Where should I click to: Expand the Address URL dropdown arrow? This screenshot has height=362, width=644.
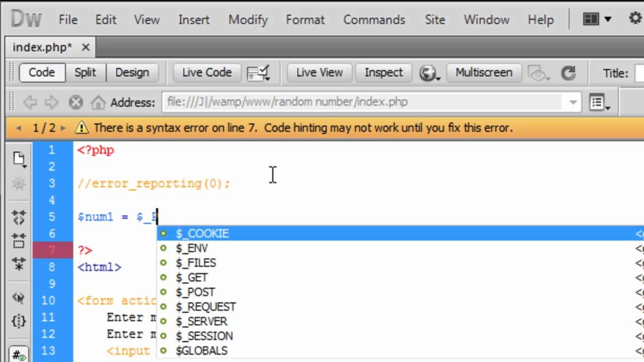[573, 103]
